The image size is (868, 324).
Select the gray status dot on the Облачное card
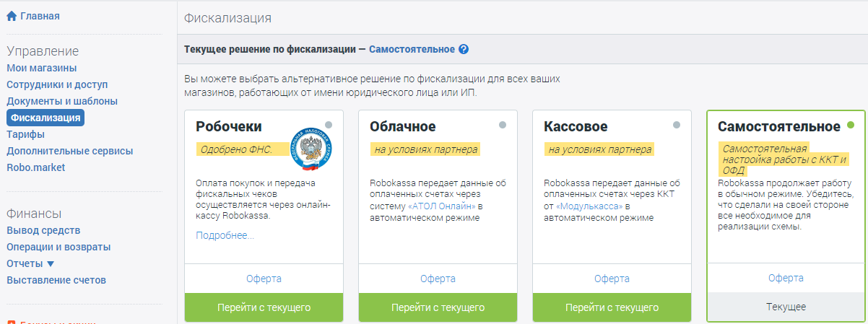(x=503, y=125)
